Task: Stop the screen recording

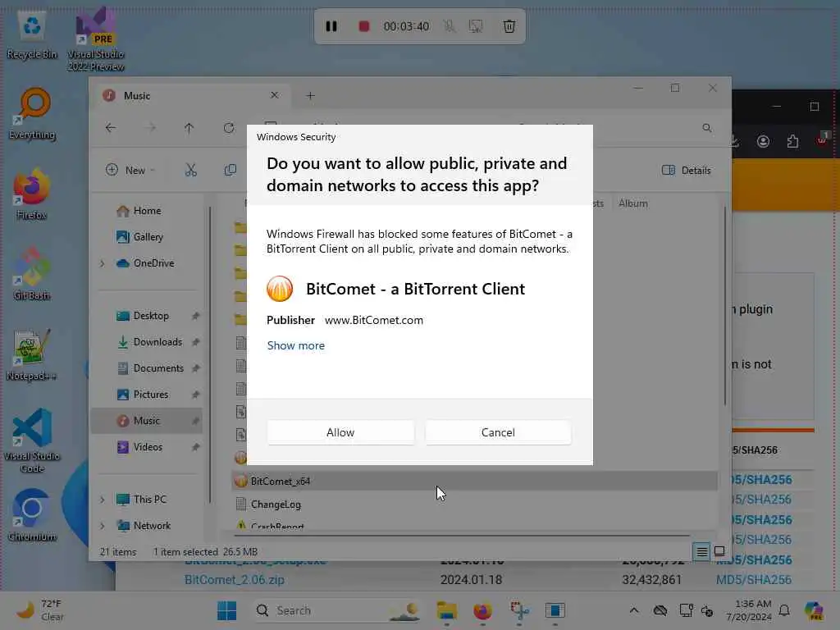Action: click(x=363, y=26)
